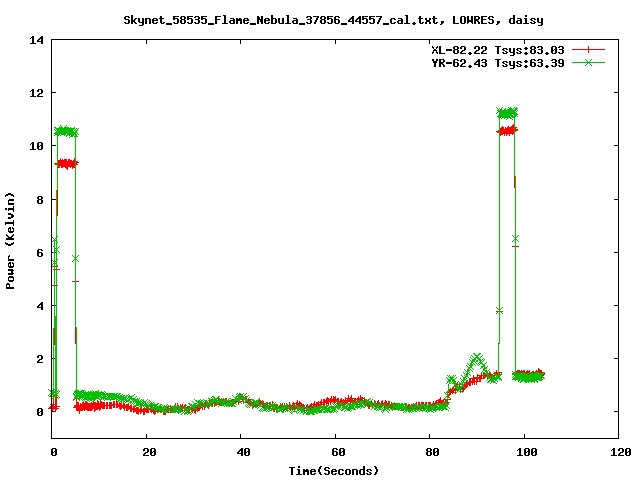Click the second green calibration plateau near 11.2 K
Image resolution: width=640 pixels, height=480 pixels.
click(x=507, y=113)
